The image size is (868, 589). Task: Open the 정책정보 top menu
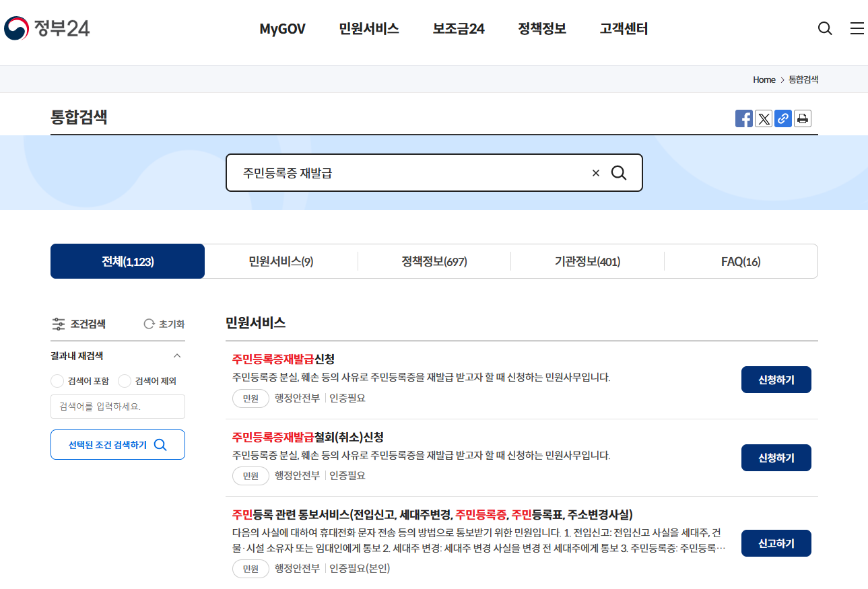coord(542,29)
